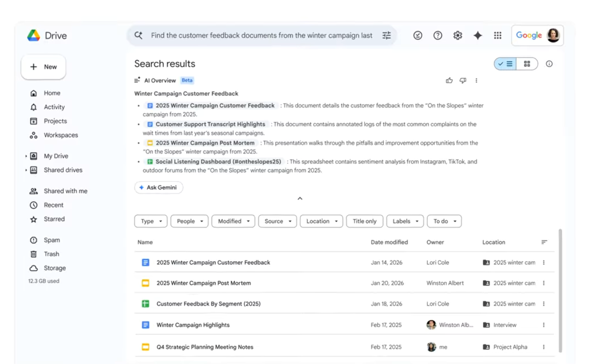Open the Type filter dropdown

151,221
